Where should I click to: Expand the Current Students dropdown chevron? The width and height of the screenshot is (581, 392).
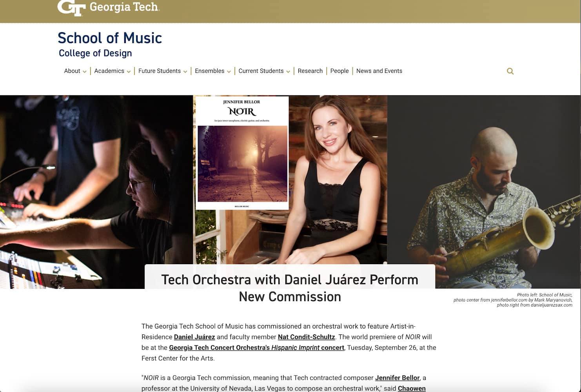(288, 72)
